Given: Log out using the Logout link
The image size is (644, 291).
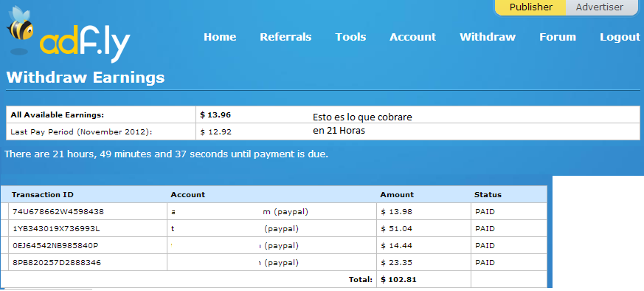Looking at the screenshot, I should coord(620,37).
